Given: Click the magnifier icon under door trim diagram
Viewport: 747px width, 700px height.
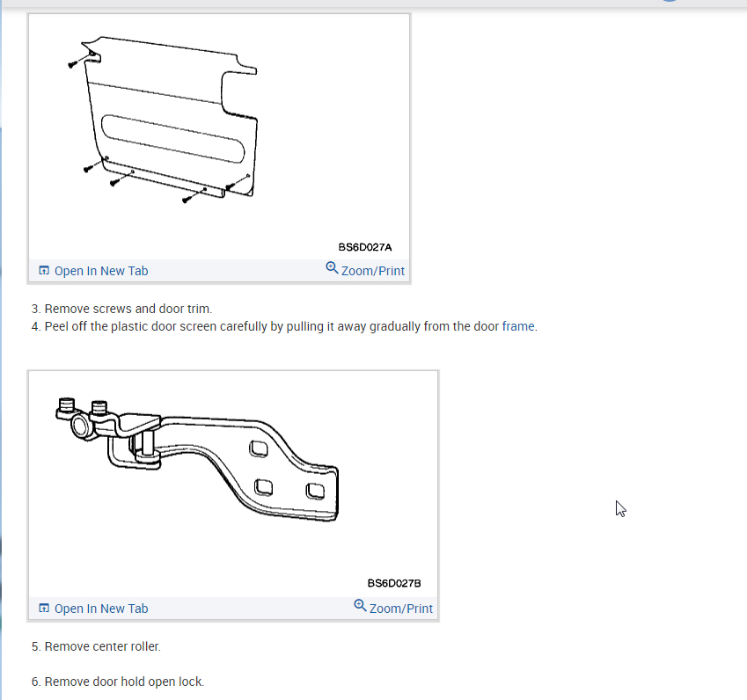Looking at the screenshot, I should [332, 267].
